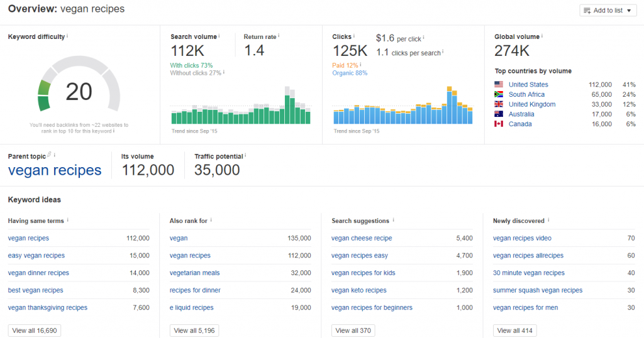This screenshot has width=644, height=338.
Task: Open the Canada country link
Action: click(x=520, y=124)
